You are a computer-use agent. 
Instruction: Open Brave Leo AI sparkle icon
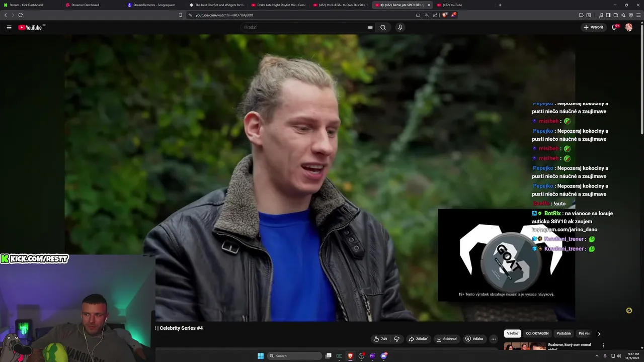click(623, 15)
